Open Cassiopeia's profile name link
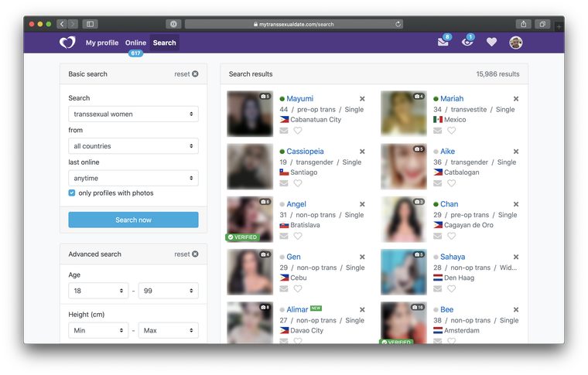Image resolution: width=588 pixels, height=375 pixels. coord(305,152)
